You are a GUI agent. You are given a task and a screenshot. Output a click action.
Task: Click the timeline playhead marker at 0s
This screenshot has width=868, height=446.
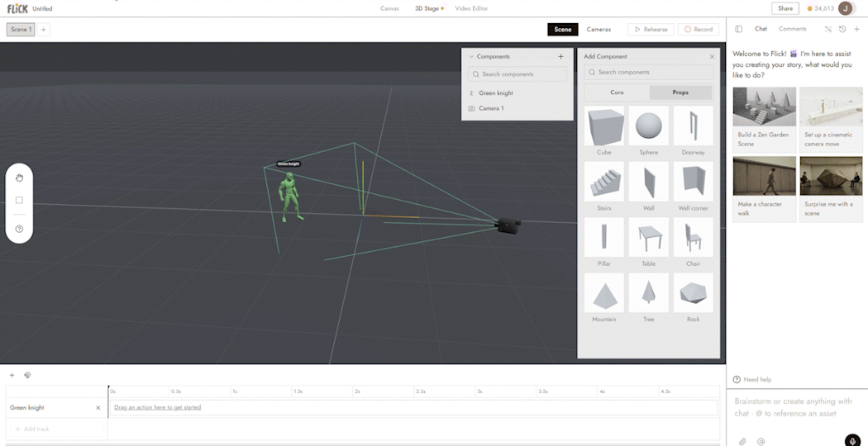click(x=108, y=388)
